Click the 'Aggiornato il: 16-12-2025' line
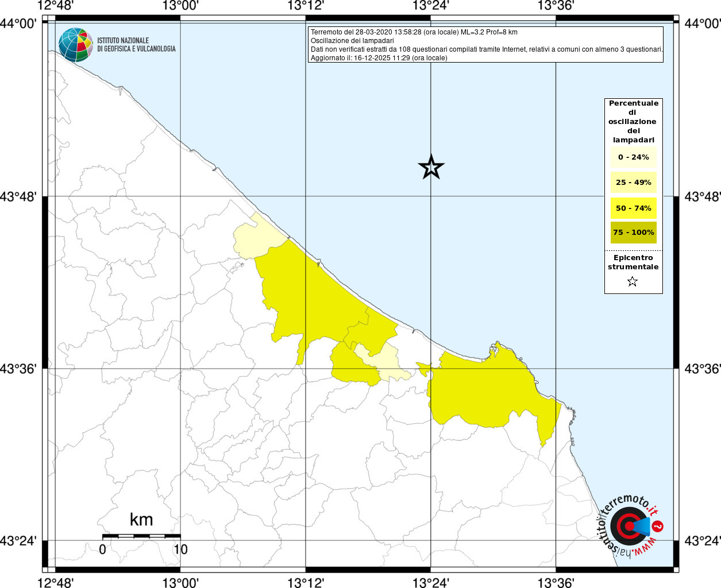The width and height of the screenshot is (721, 588). click(x=379, y=58)
